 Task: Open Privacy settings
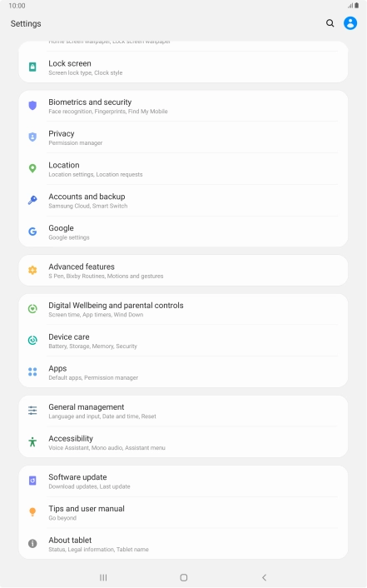pos(183,137)
